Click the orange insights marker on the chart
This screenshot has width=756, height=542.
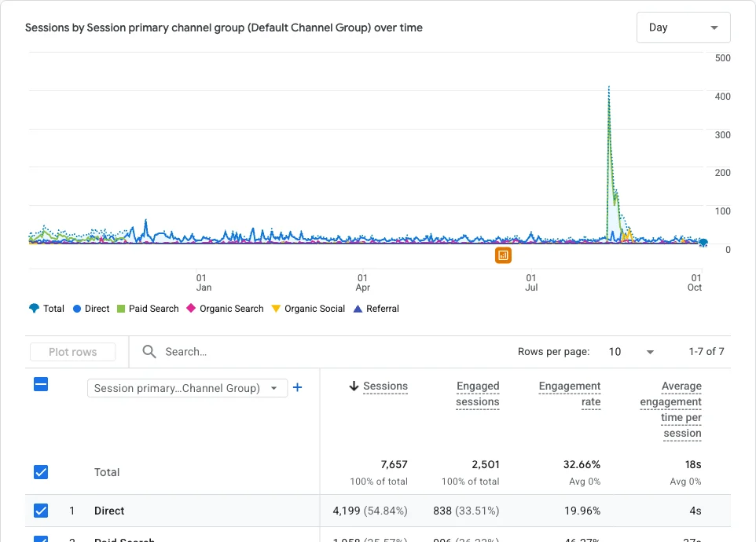(503, 255)
